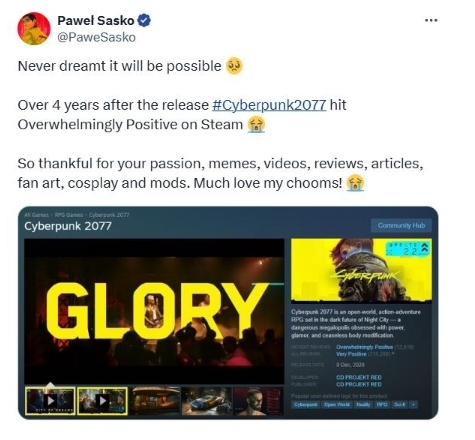
Task: Select the yellow car screenshot thumbnail
Action: point(207,401)
